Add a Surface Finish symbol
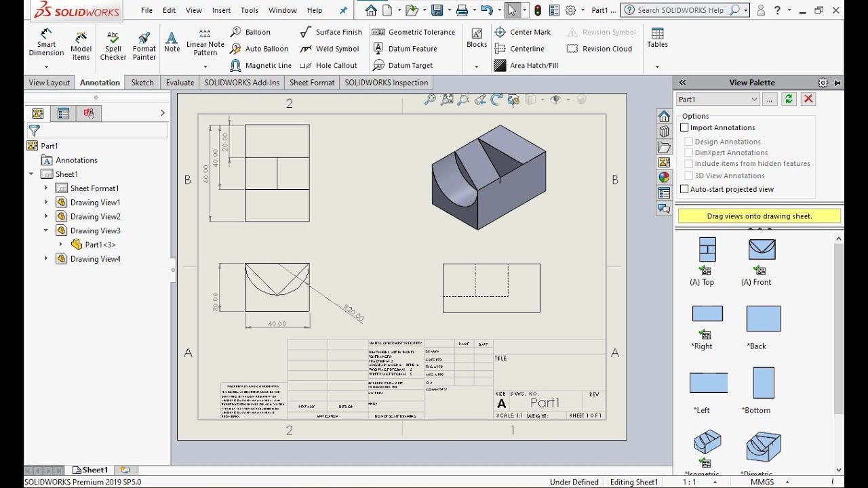Viewport: 868px width, 488px height. click(x=331, y=32)
